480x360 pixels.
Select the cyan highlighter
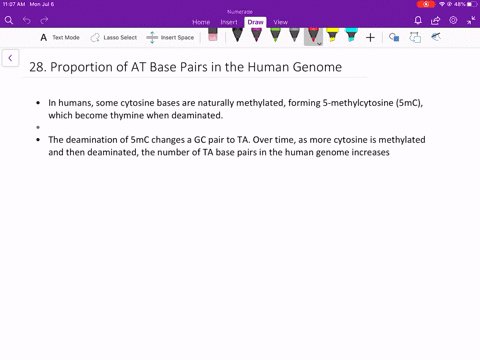(x=351, y=35)
